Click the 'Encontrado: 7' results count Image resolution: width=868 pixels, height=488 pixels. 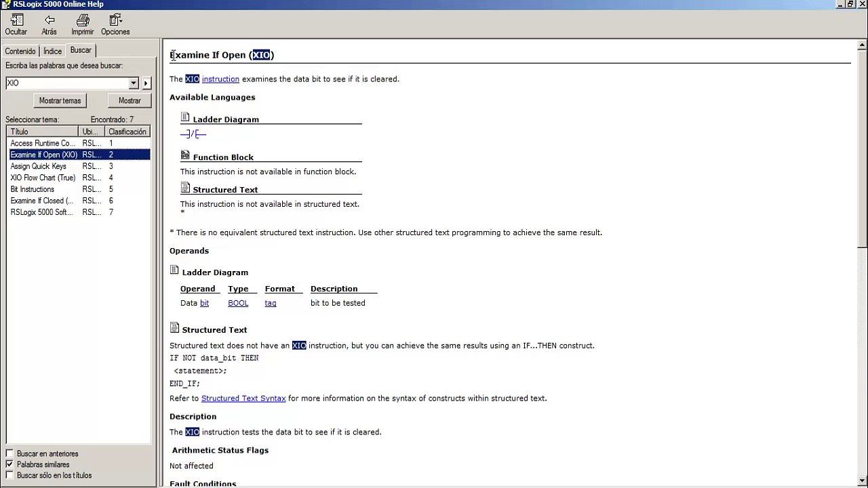click(x=112, y=120)
